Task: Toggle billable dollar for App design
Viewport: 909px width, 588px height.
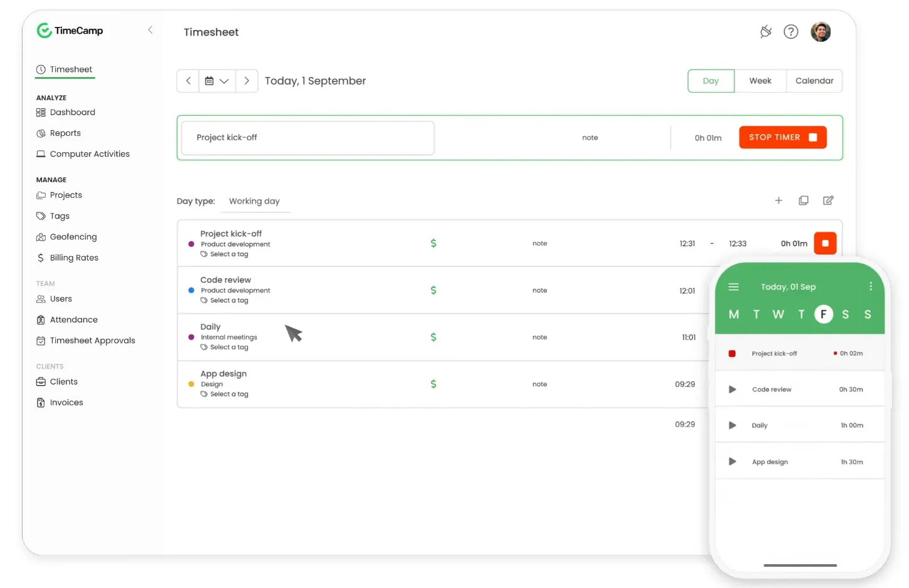Action: [434, 384]
